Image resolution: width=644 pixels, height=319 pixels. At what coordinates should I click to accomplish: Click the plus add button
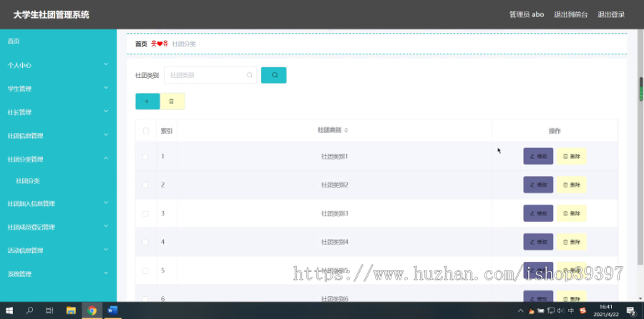coord(147,102)
